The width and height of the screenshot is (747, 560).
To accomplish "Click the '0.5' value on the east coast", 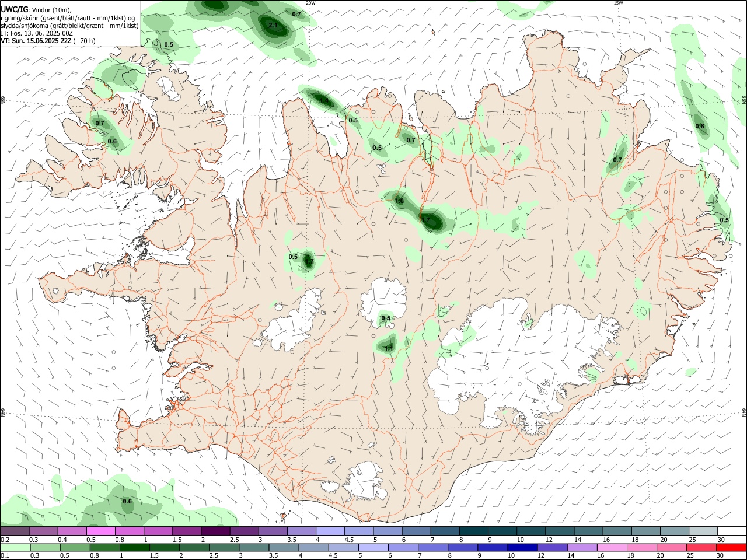I will click(x=724, y=220).
